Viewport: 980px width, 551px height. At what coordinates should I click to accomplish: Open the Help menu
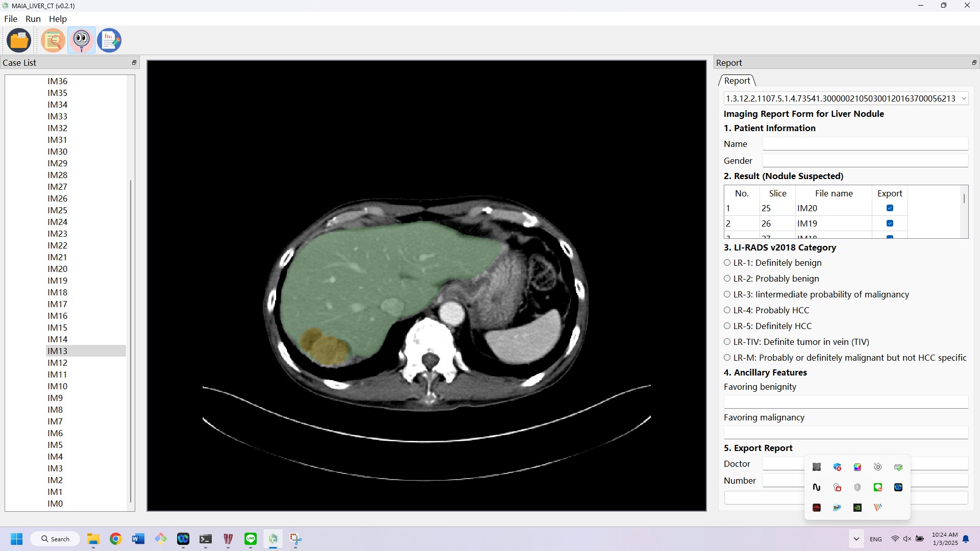tap(58, 19)
